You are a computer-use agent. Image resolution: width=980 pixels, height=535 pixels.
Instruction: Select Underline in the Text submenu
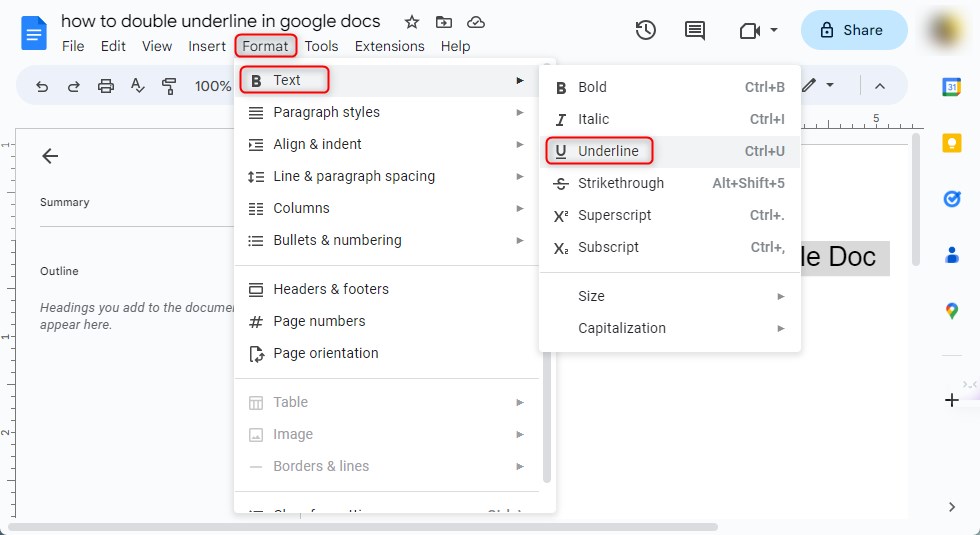670,151
